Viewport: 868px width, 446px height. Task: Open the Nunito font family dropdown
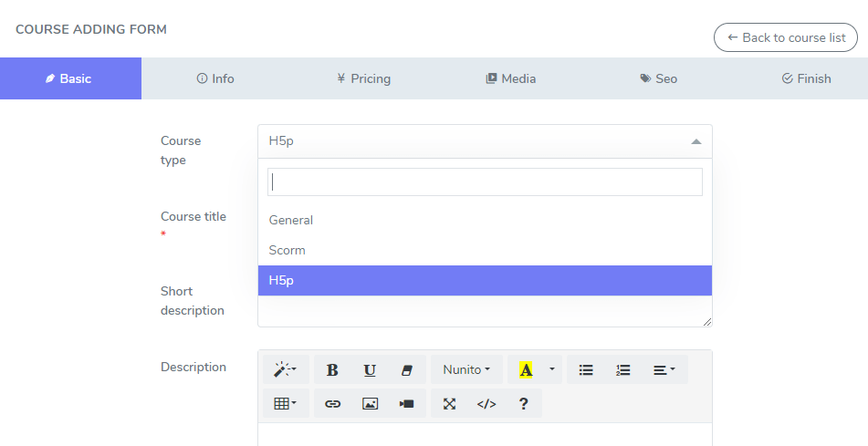click(466, 369)
